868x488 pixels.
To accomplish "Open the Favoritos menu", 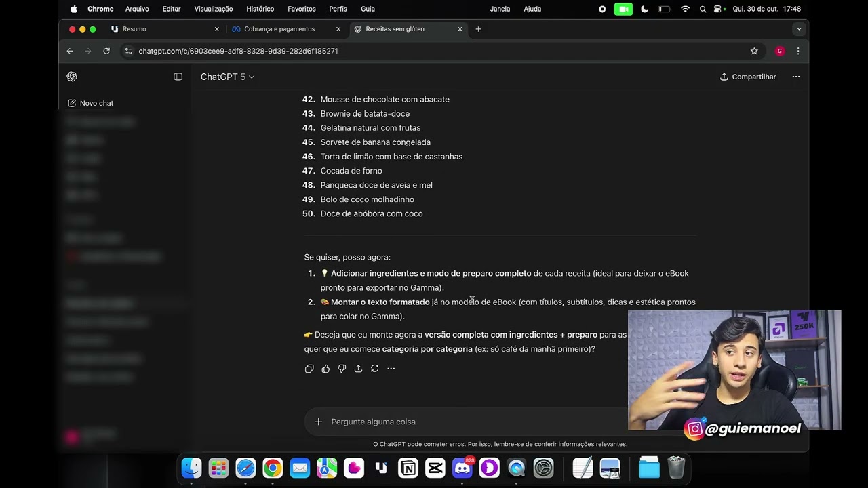I will coord(302,9).
